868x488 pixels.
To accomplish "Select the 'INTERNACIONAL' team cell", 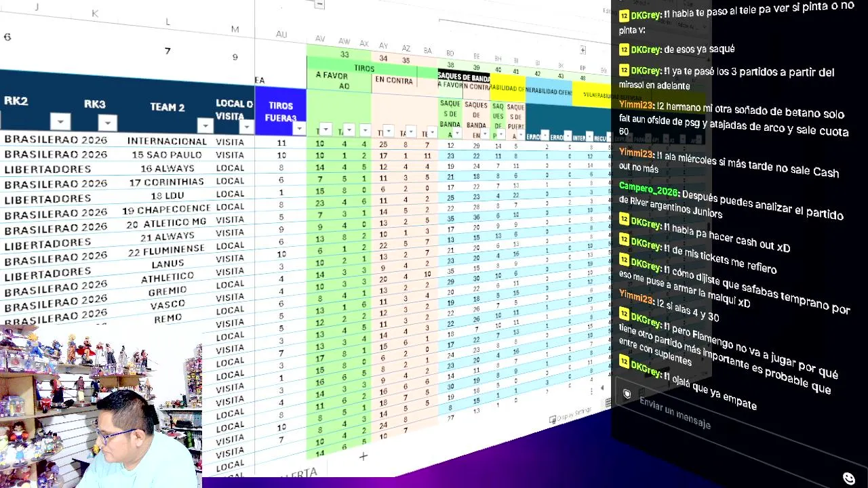I will pos(167,141).
